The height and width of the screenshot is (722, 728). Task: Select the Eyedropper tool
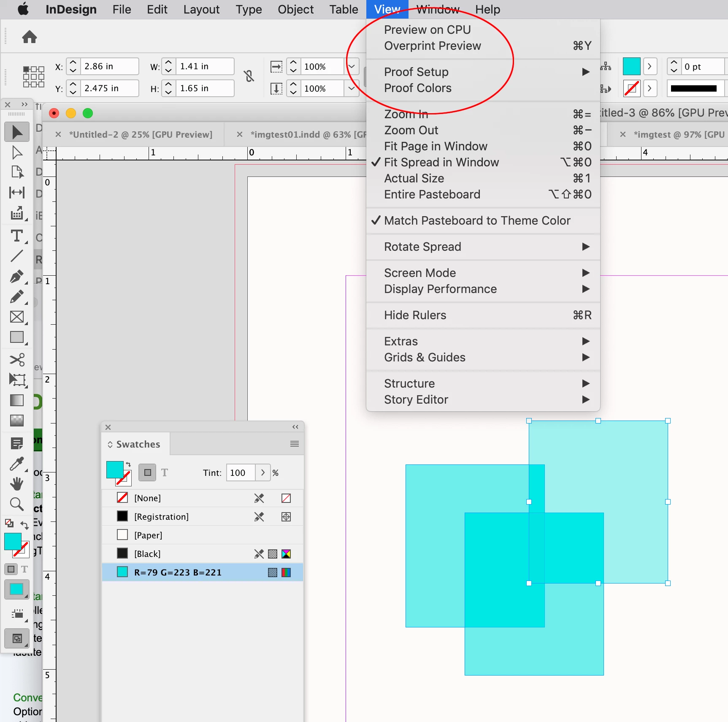(17, 464)
